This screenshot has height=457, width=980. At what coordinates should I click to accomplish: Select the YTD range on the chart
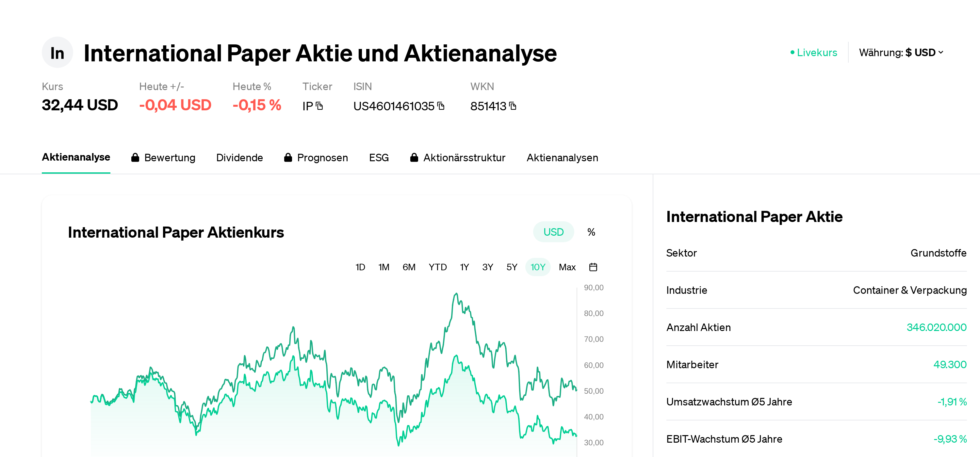tap(437, 267)
